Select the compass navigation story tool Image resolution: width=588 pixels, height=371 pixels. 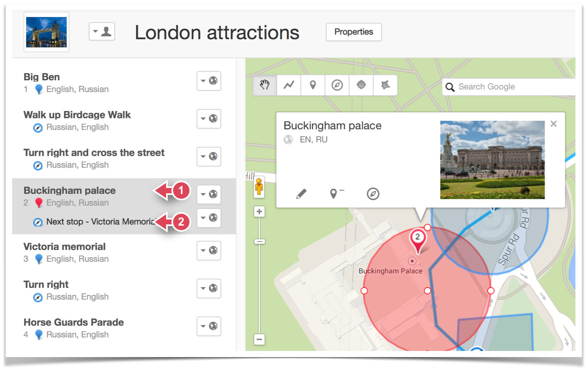coord(337,85)
